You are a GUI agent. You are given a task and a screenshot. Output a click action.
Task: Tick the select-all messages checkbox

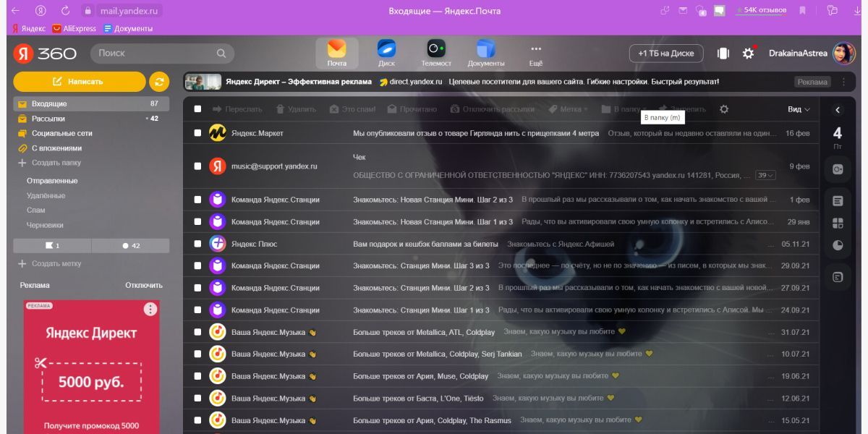coord(197,109)
